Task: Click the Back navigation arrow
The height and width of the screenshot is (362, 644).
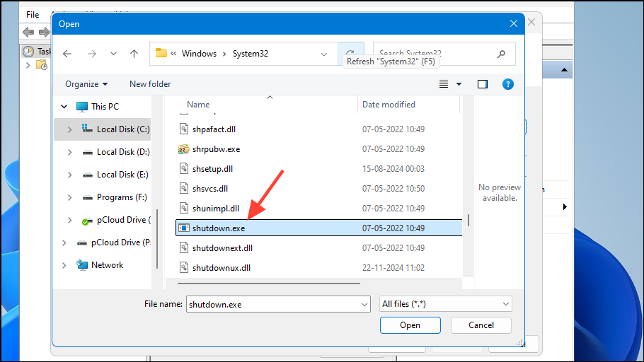Action: pyautogui.click(x=67, y=54)
